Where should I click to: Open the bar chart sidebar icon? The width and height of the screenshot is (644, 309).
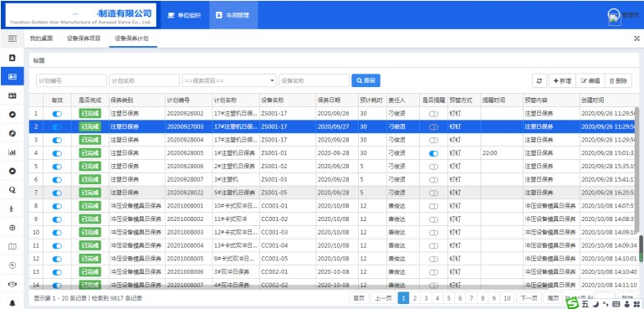pos(13,152)
